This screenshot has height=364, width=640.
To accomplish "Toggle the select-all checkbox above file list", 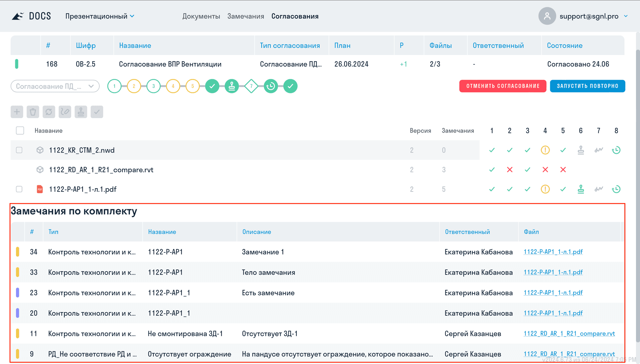I will 20,130.
